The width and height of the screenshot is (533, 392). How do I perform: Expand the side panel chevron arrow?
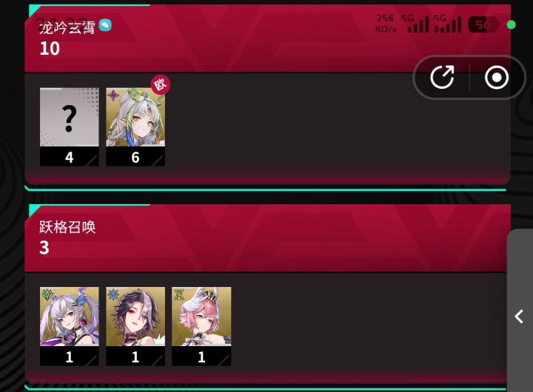pos(519,317)
